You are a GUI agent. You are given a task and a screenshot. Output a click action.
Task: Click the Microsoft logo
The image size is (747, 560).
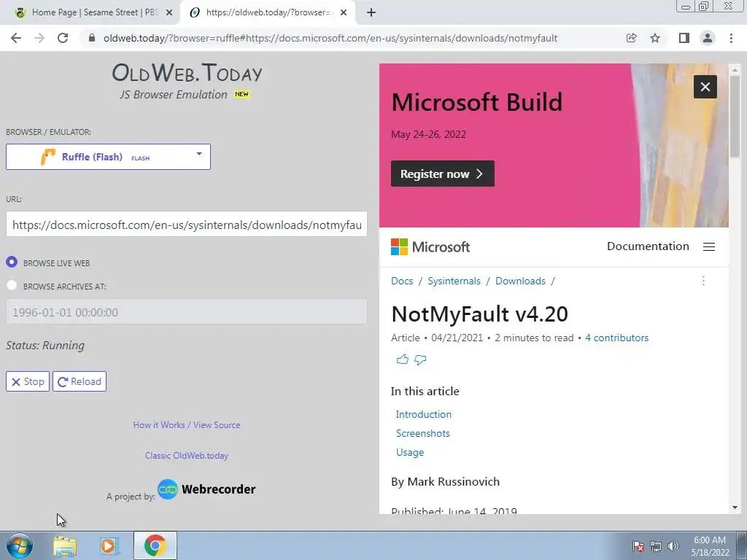coord(430,246)
